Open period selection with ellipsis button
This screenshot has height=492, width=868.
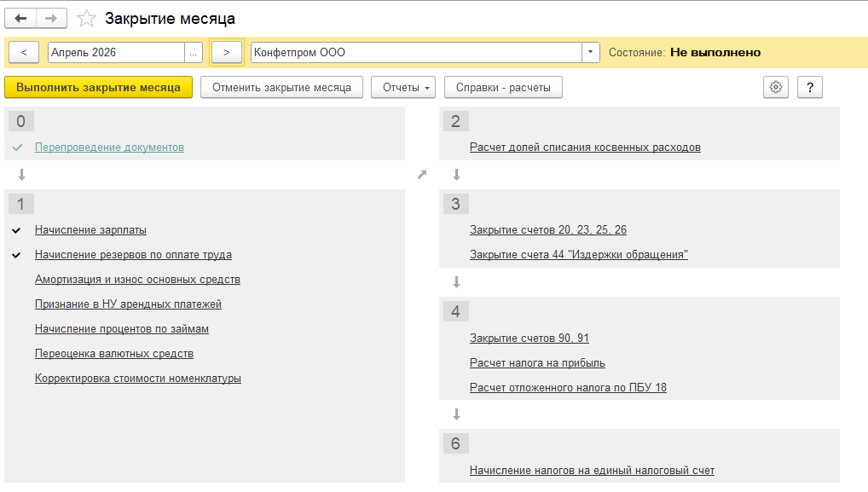pyautogui.click(x=194, y=52)
